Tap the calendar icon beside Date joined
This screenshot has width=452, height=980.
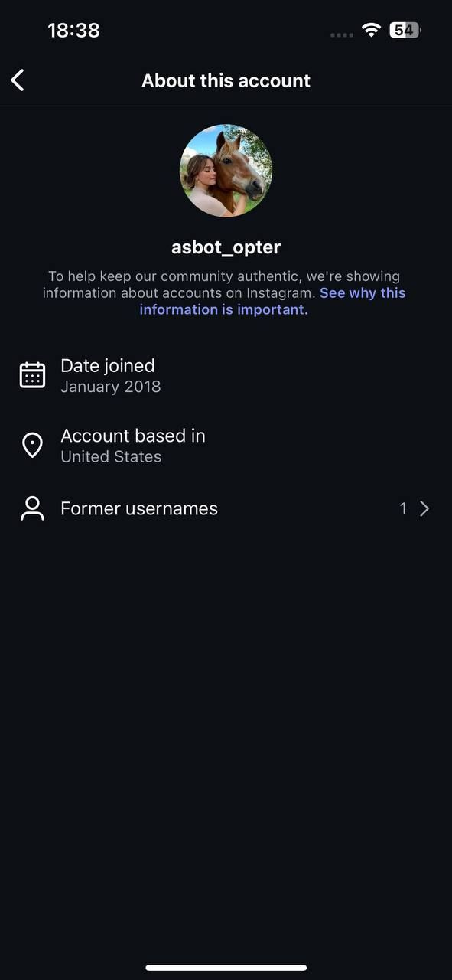(32, 375)
